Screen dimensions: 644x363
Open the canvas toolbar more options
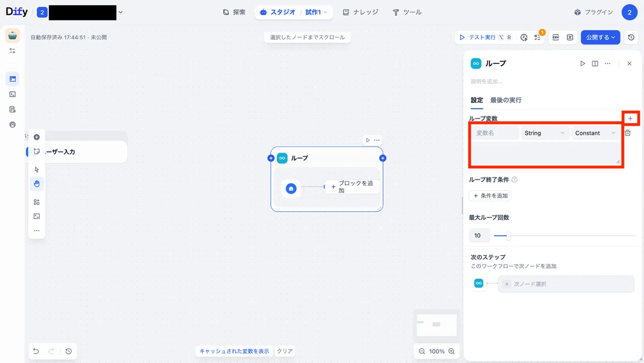(36, 230)
